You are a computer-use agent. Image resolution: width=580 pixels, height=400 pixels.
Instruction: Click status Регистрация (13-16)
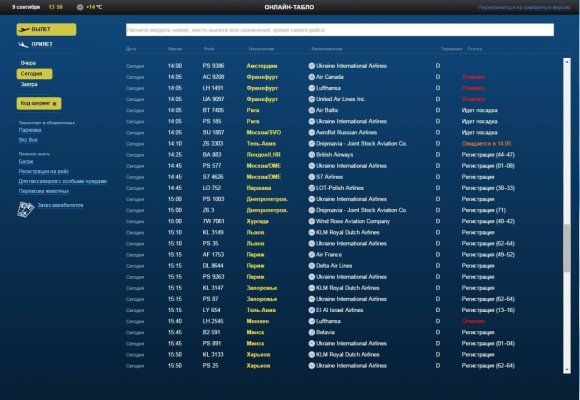(x=488, y=310)
